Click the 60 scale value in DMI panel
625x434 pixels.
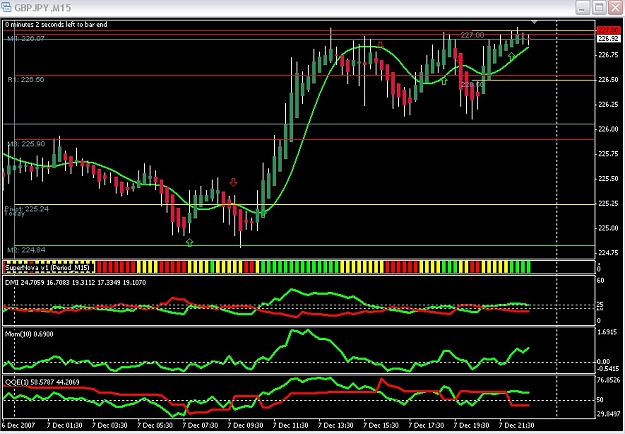(600, 281)
